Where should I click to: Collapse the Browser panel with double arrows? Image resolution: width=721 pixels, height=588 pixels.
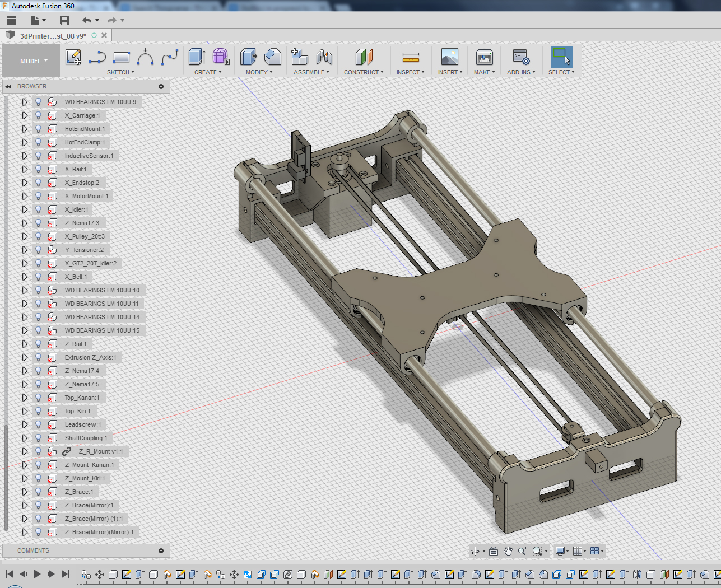[x=8, y=86]
